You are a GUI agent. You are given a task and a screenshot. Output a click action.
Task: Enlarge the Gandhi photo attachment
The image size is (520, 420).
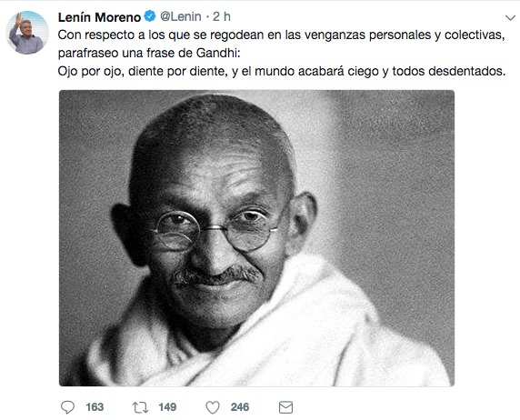click(256, 238)
